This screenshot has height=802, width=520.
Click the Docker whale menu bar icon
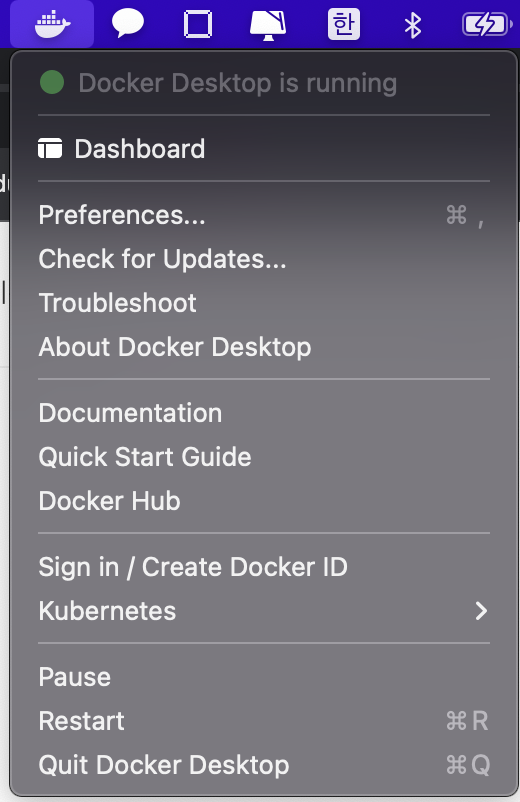pos(52,25)
